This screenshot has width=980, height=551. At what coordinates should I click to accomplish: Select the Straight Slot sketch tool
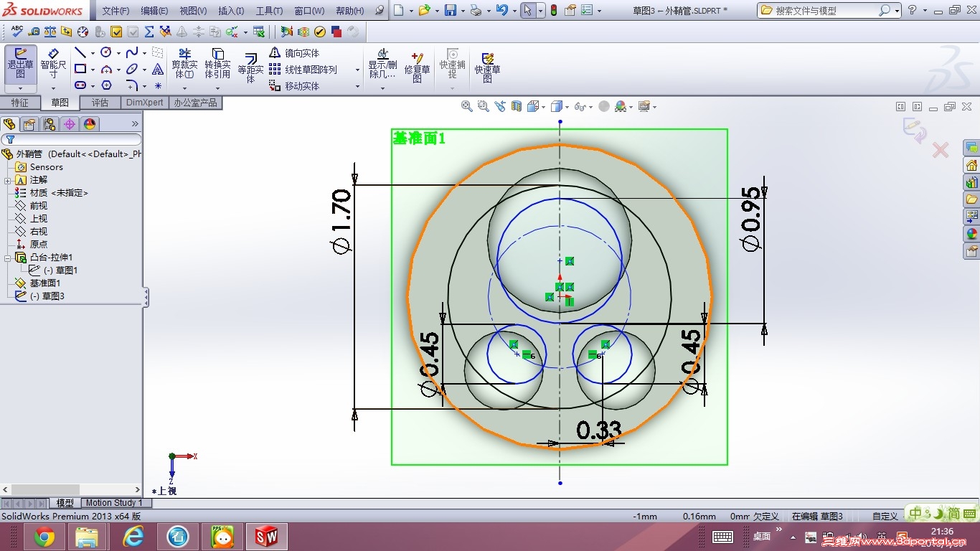click(x=80, y=85)
